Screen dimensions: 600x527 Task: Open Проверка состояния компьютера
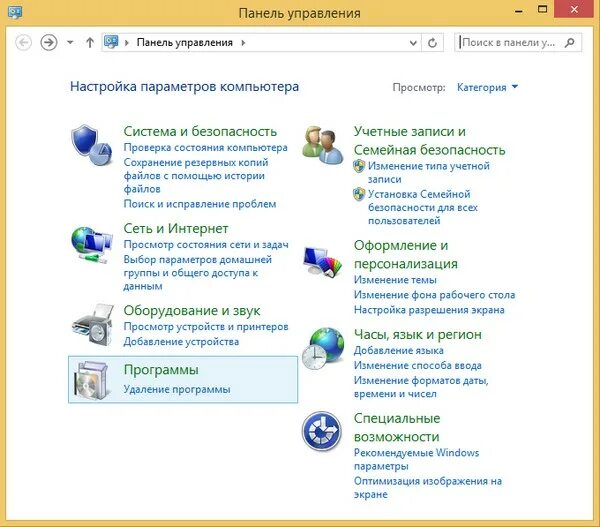[x=205, y=148]
